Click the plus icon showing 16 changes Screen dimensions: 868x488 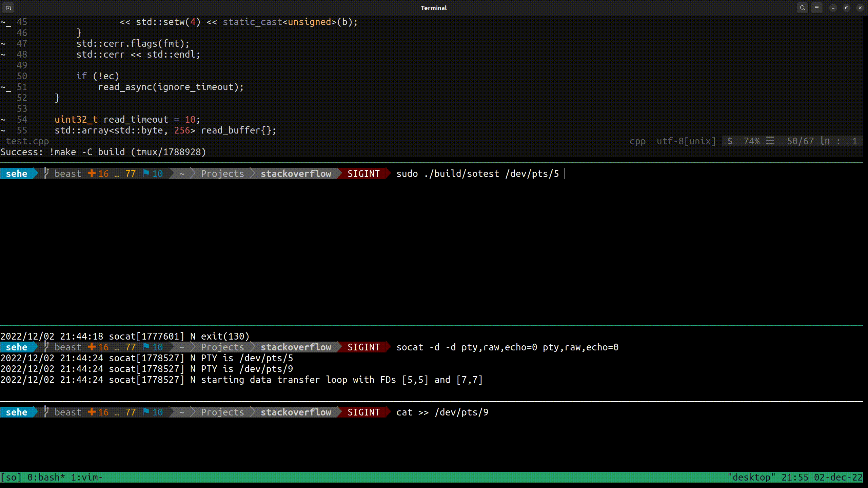tap(91, 173)
